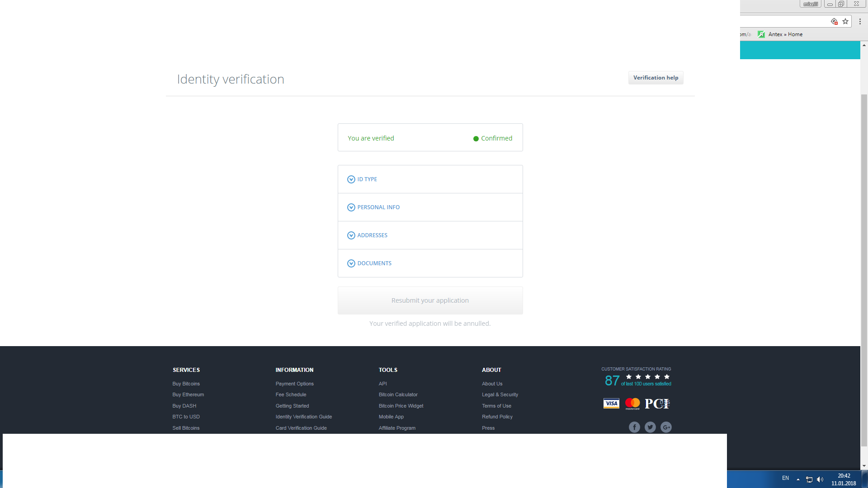This screenshot has height=488, width=868.
Task: Open the Bitcoin Calculator link
Action: (x=398, y=394)
